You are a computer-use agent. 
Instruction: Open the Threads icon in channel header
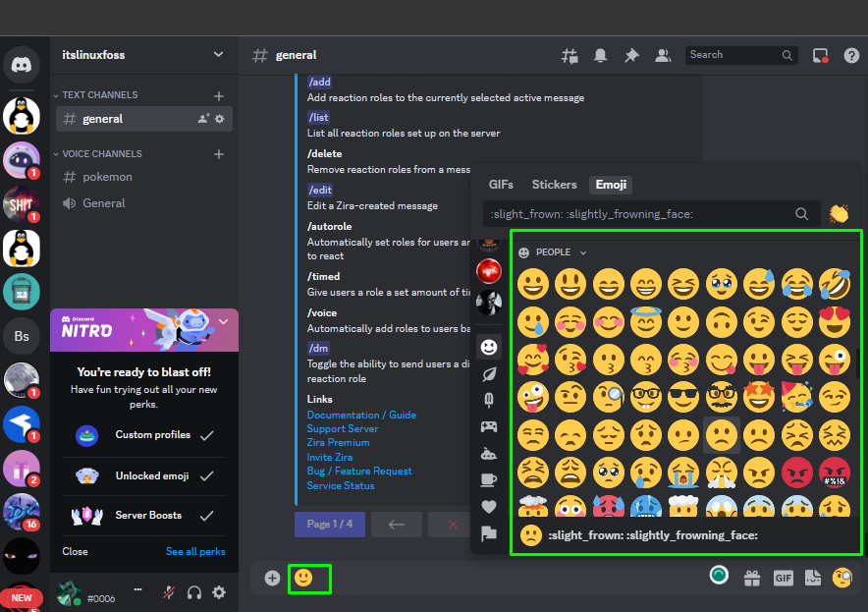pos(570,55)
